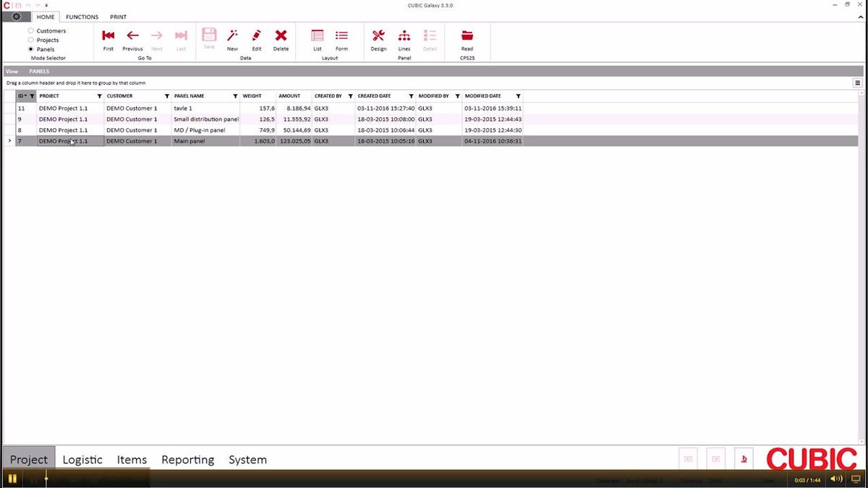This screenshot has height=488, width=868.
Task: Switch to Form layout view
Action: pyautogui.click(x=341, y=36)
